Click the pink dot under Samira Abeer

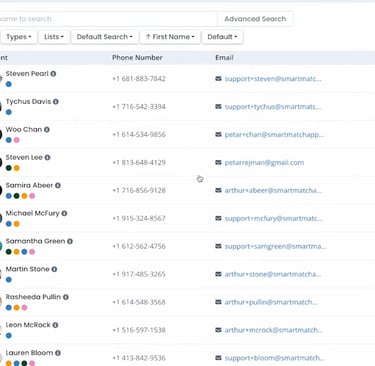point(32,196)
